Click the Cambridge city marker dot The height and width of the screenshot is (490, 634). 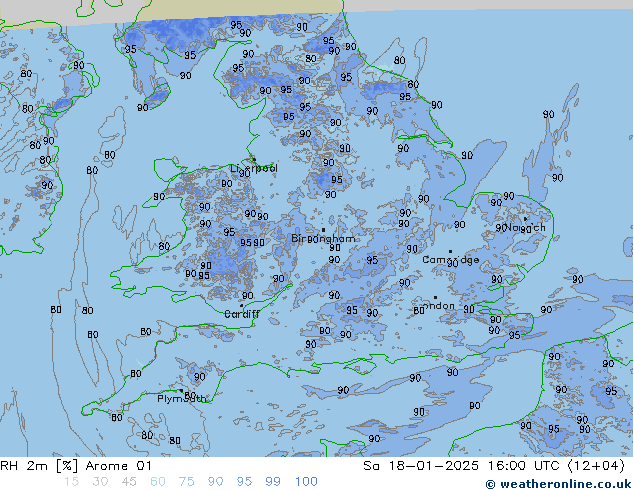click(x=450, y=251)
